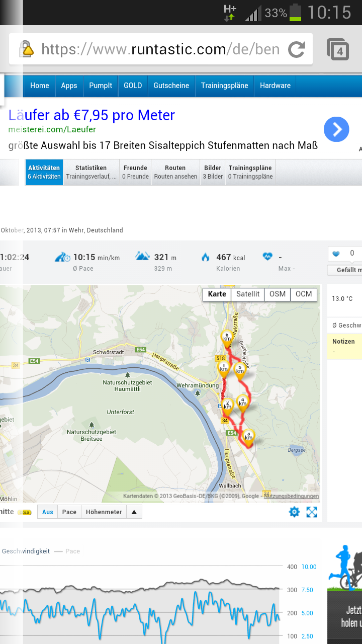Image resolution: width=362 pixels, height=644 pixels.
Task: Collapse chart with the up arrow
Action: pyautogui.click(x=134, y=512)
